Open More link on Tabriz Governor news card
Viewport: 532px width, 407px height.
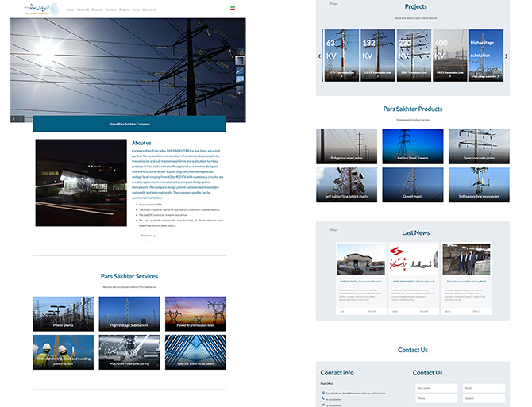[476, 311]
